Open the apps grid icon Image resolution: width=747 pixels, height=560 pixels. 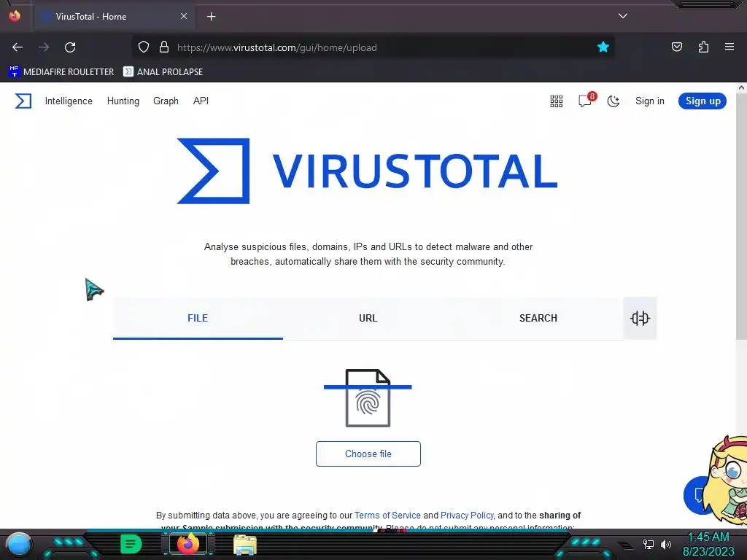tap(557, 101)
